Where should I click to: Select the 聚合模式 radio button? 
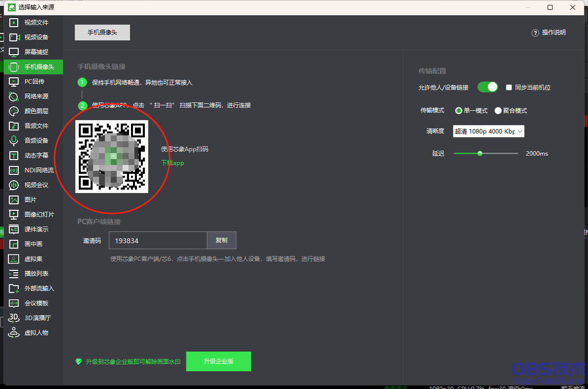click(x=498, y=111)
